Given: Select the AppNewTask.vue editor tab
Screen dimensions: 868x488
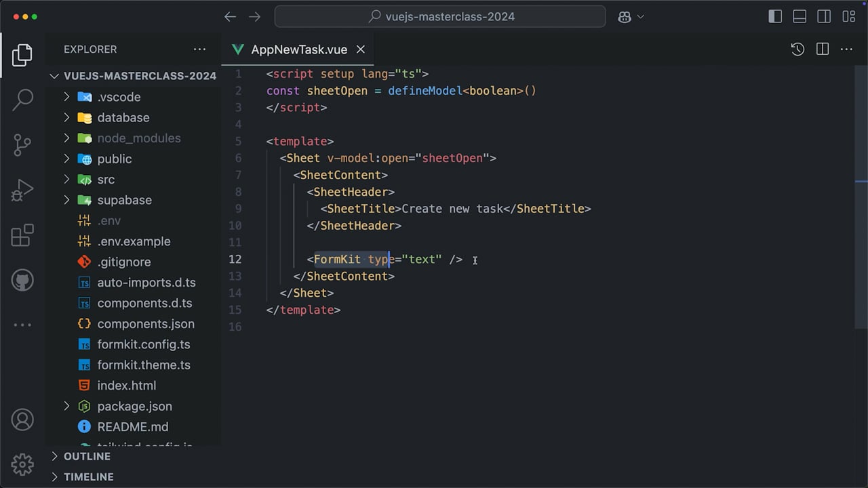Looking at the screenshot, I should click(x=298, y=49).
